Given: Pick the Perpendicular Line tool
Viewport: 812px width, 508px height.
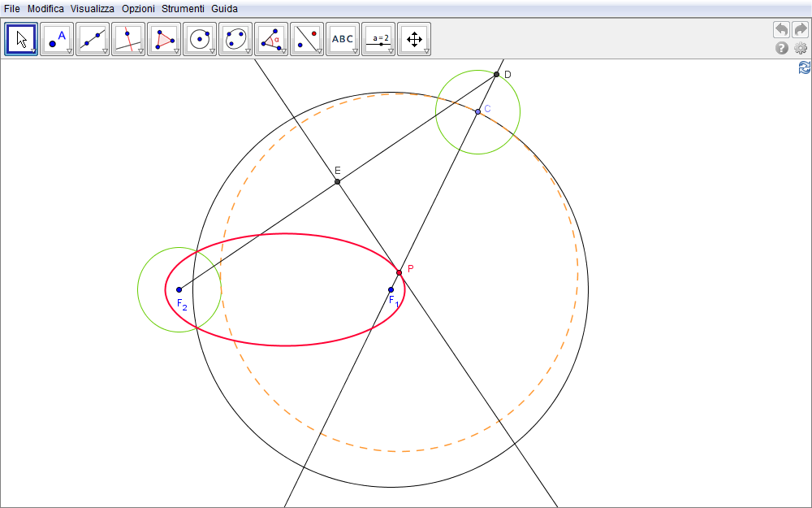Looking at the screenshot, I should click(x=128, y=38).
